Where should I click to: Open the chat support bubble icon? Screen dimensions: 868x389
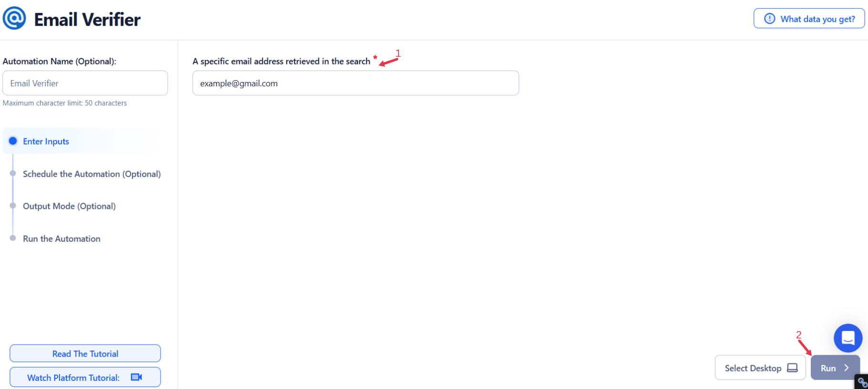pos(848,338)
